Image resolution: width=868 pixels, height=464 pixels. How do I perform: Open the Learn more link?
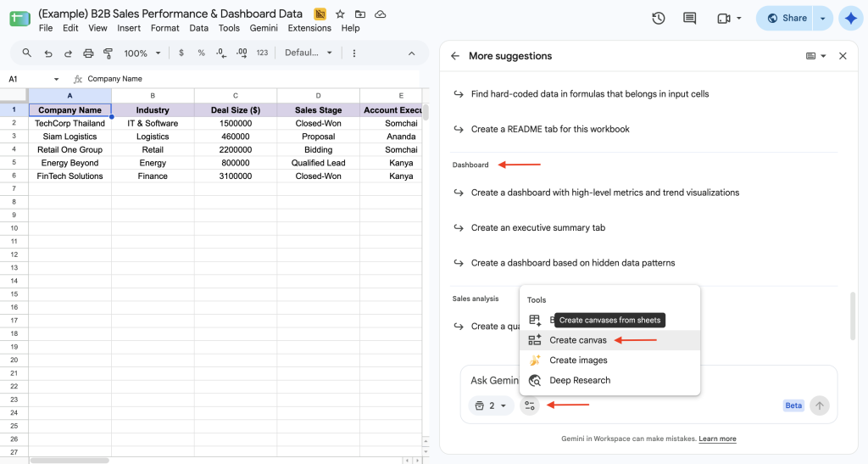[717, 439]
